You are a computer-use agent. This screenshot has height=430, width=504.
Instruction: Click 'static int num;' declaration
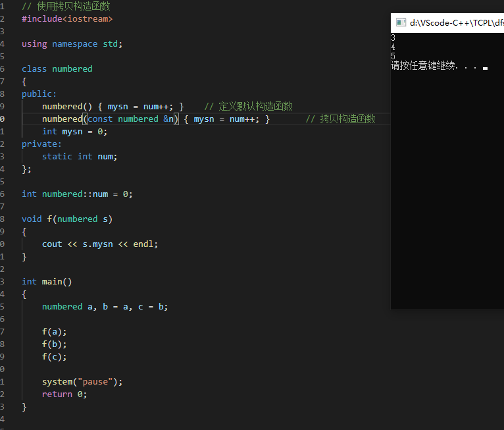coord(80,157)
